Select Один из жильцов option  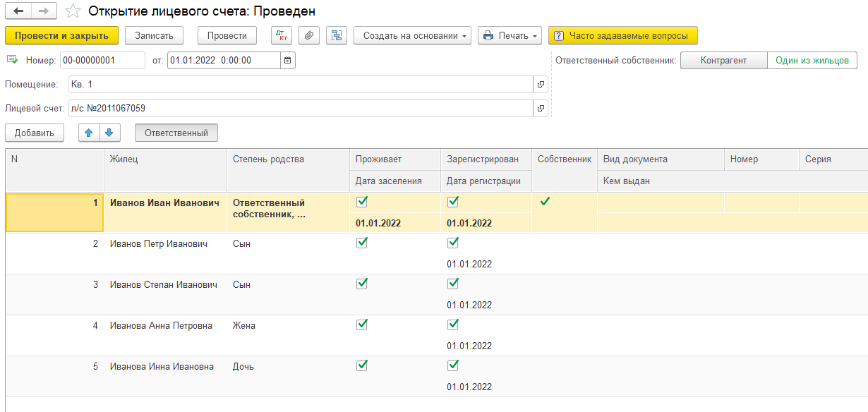812,61
